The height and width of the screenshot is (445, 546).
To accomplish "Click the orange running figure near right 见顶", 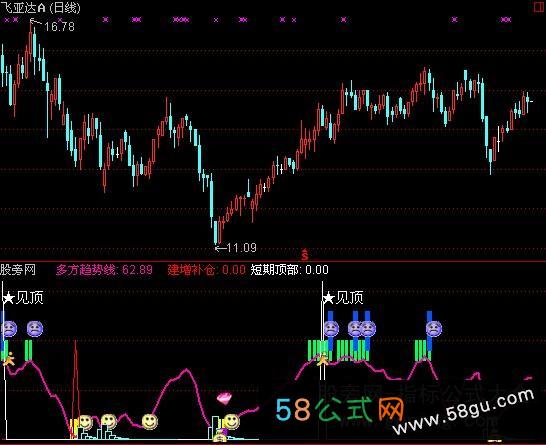I will coord(323,359).
